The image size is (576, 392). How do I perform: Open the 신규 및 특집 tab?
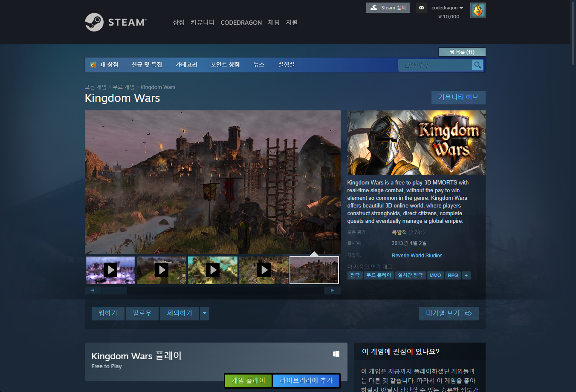147,65
